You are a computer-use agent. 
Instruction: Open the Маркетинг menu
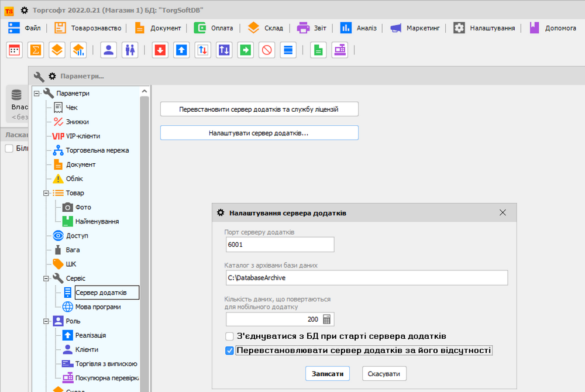(x=418, y=27)
